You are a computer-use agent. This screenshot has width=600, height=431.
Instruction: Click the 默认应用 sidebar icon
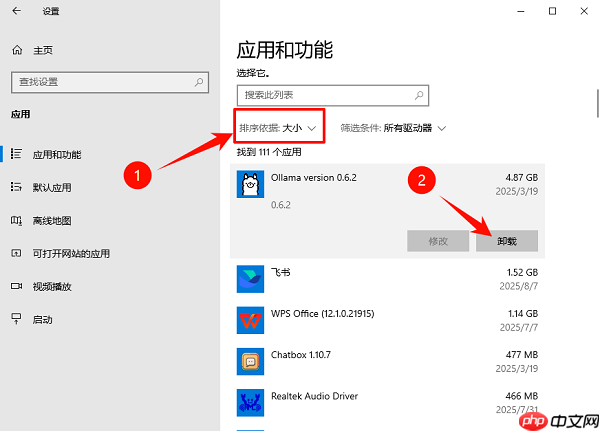pos(16,187)
